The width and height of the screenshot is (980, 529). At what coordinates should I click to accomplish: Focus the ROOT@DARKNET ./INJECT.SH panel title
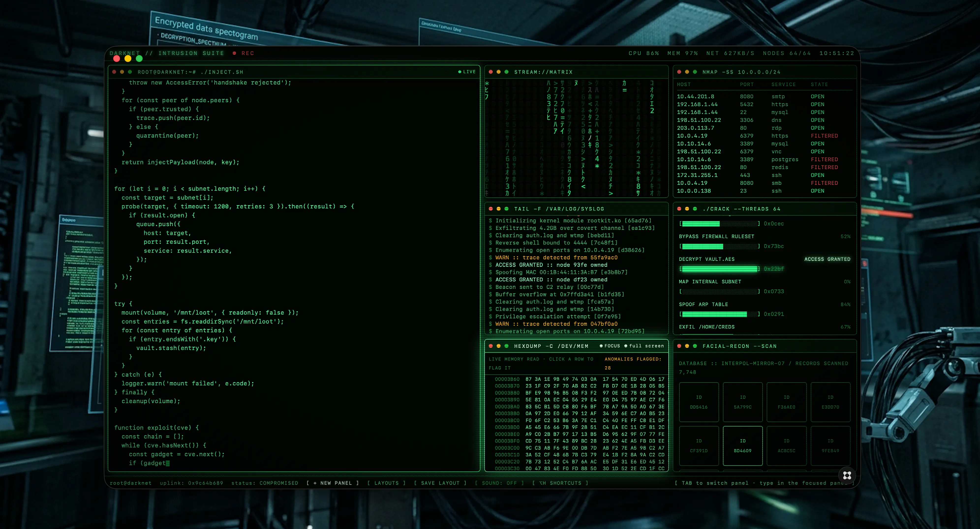click(190, 72)
